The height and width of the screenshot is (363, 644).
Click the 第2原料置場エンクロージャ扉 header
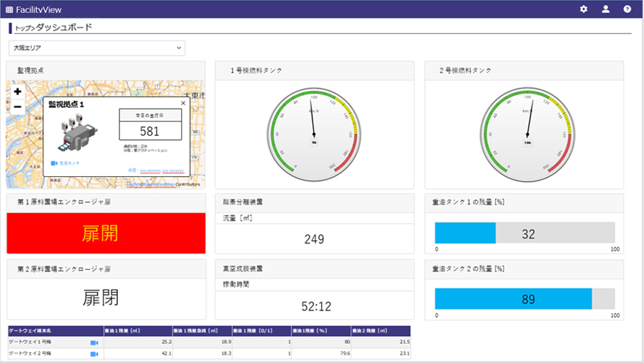point(106,269)
